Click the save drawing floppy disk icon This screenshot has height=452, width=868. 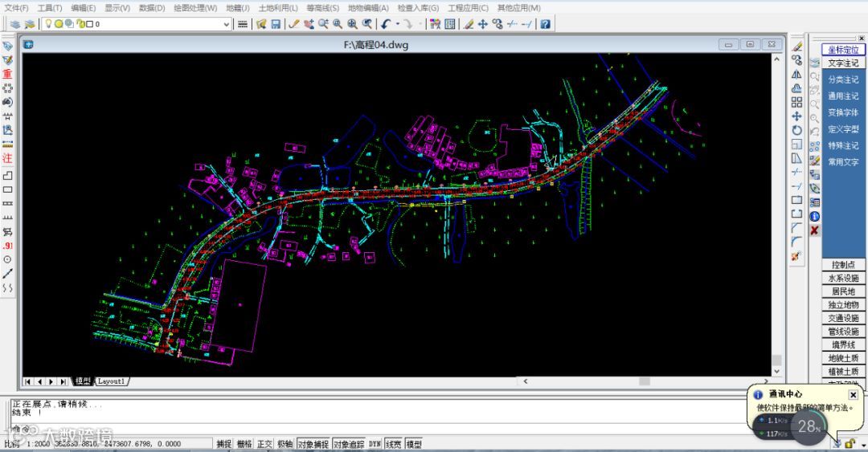(x=276, y=24)
